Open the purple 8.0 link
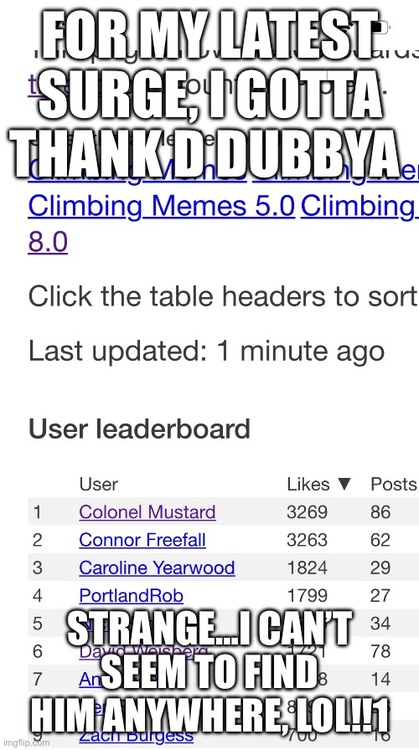Screen dimensions: 419x750 (48, 242)
